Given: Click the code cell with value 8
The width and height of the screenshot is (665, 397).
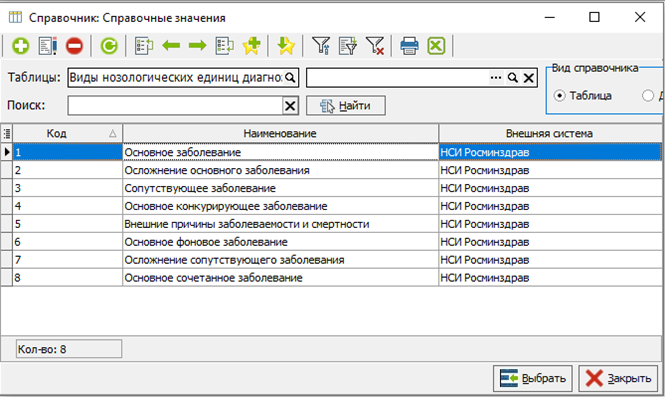Looking at the screenshot, I should tap(68, 278).
